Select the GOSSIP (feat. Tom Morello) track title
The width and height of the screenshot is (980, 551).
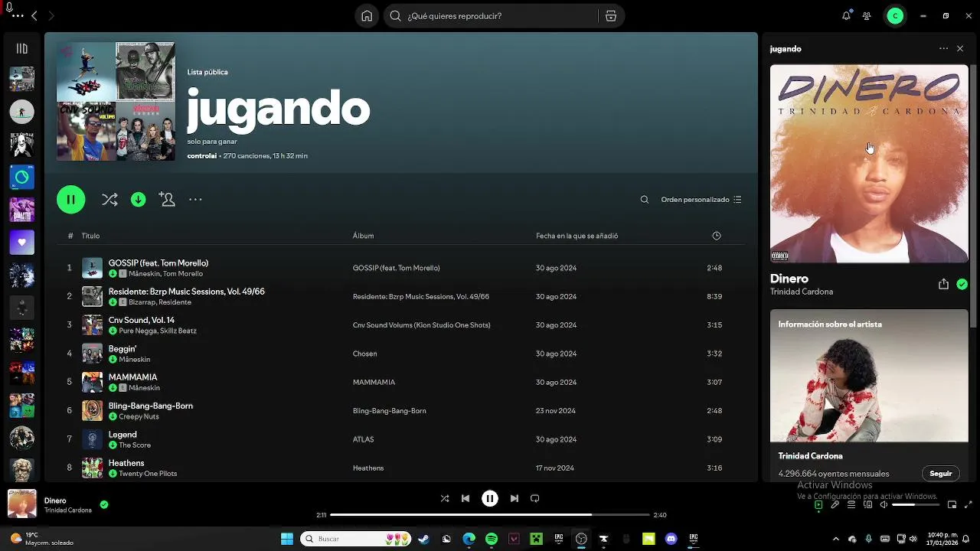[x=158, y=263]
